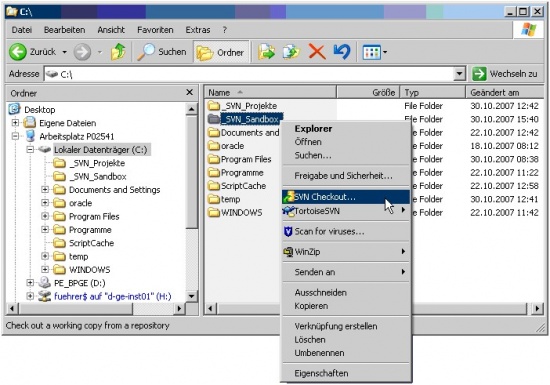The image size is (550, 385).
Task: Open the Extras menu
Action: 198,30
